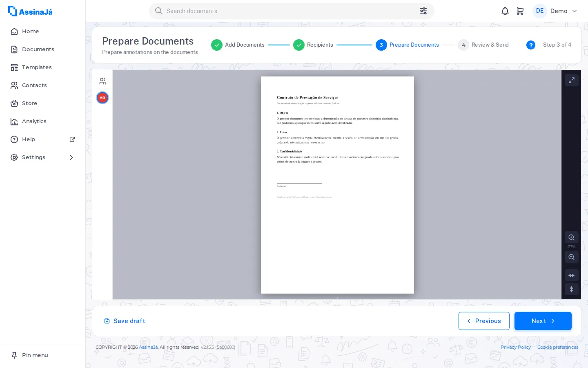Click the Save draft link
The image size is (588, 368).
coord(125,321)
